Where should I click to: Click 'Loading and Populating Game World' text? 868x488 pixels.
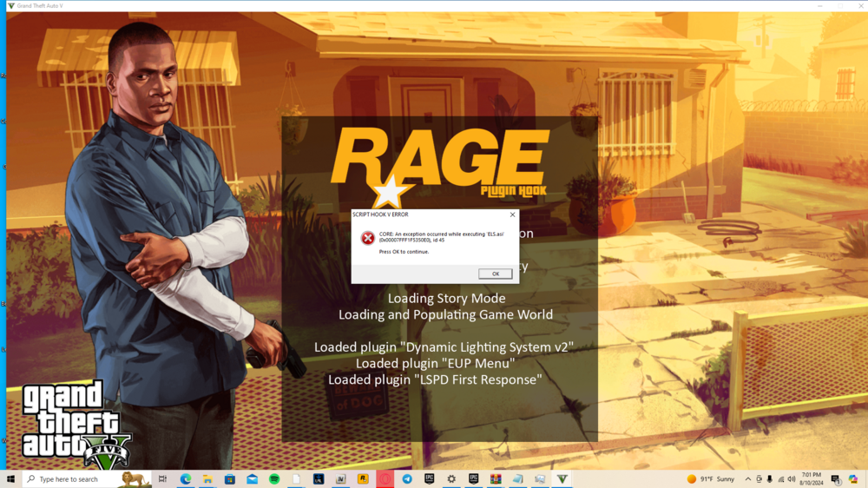pos(445,314)
